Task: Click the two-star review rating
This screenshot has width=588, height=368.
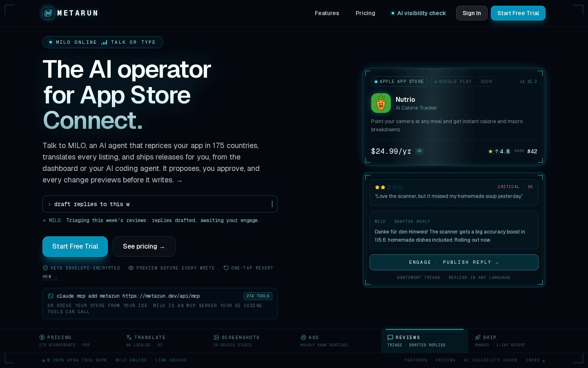Action: click(x=389, y=187)
